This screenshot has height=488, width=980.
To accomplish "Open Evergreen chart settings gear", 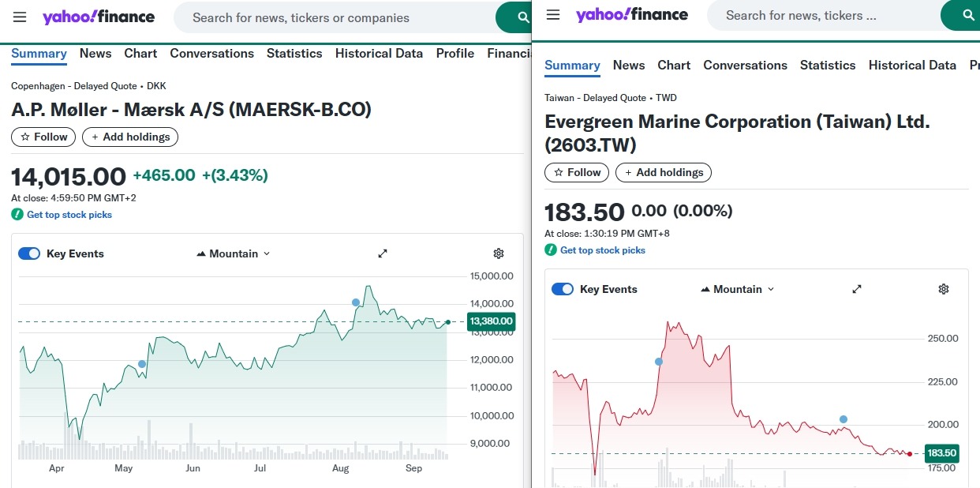I will point(944,289).
